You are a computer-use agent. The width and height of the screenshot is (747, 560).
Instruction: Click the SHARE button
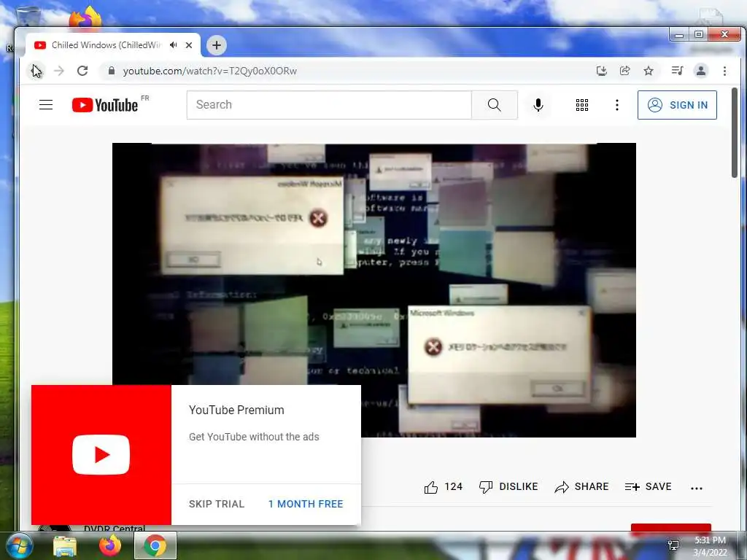[x=581, y=486]
